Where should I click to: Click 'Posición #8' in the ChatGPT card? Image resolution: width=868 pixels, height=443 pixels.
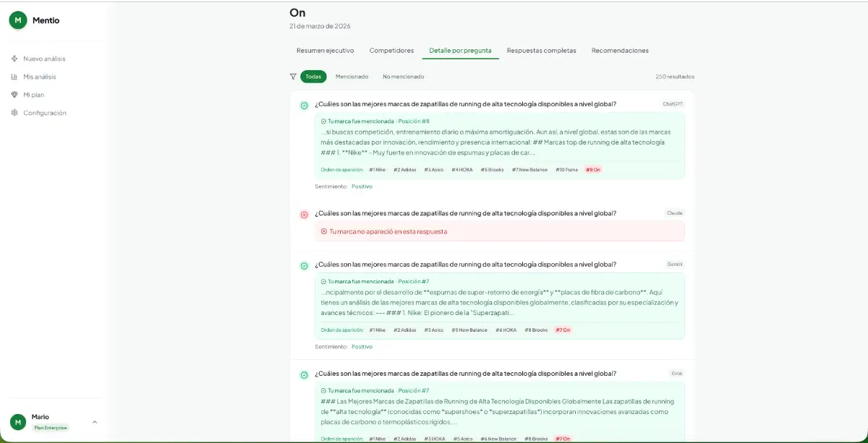coord(414,121)
